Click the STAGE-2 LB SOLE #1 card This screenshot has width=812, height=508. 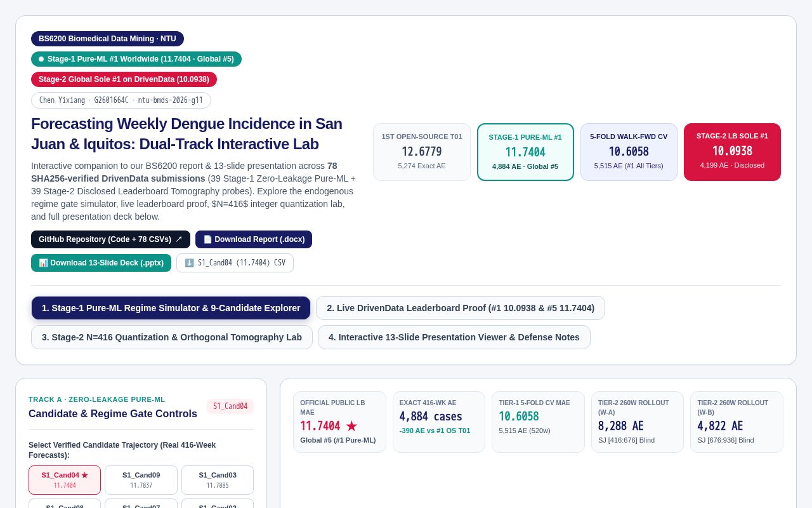click(732, 152)
